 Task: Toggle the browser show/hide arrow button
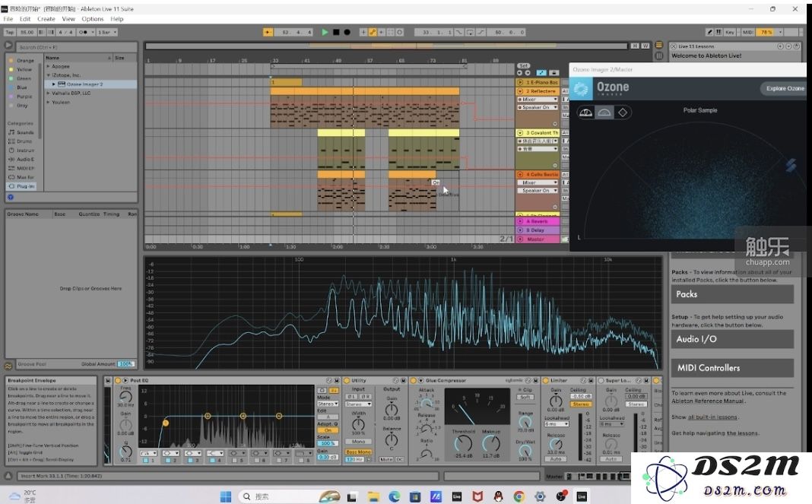[x=8, y=46]
